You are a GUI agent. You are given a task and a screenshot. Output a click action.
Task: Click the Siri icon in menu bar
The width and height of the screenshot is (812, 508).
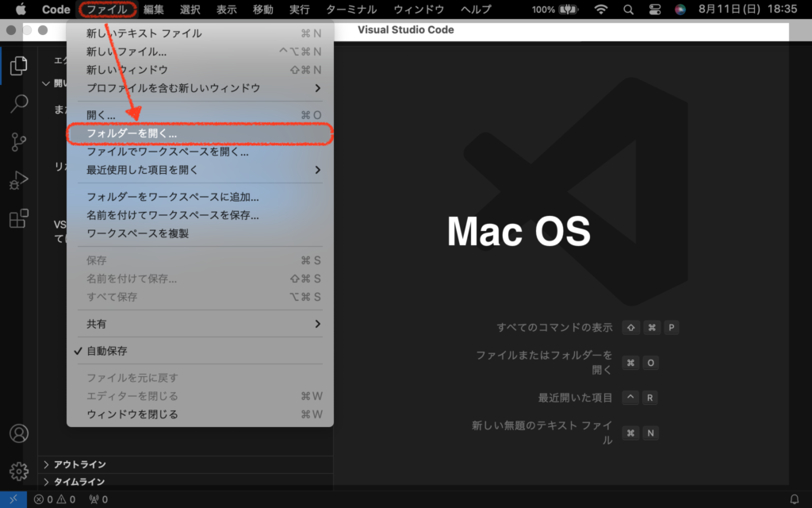(680, 10)
